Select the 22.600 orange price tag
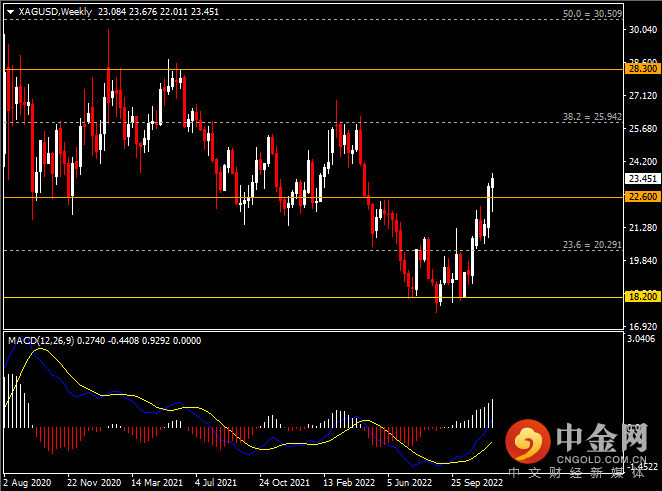662x491 pixels. click(x=640, y=198)
